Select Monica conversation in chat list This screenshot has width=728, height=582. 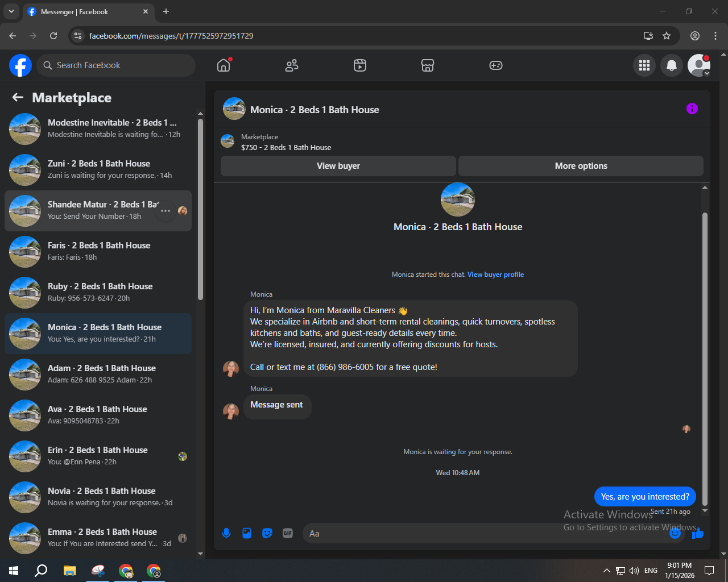(x=98, y=334)
